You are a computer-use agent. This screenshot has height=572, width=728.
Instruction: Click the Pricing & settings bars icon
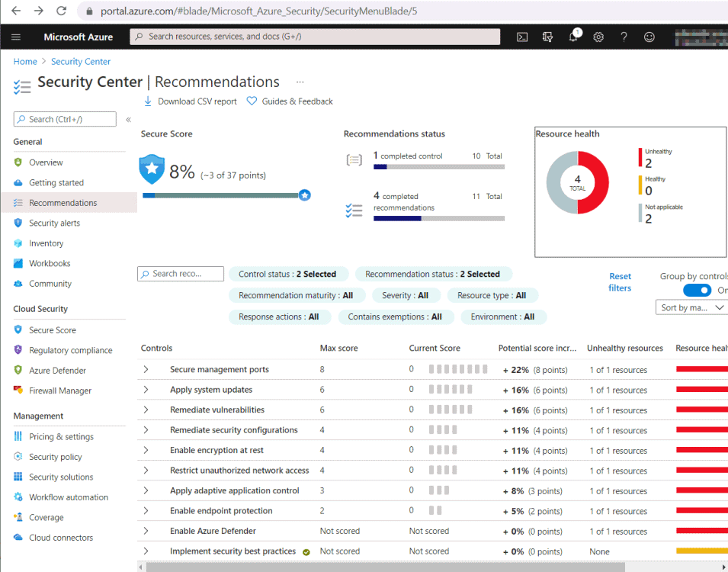18,436
